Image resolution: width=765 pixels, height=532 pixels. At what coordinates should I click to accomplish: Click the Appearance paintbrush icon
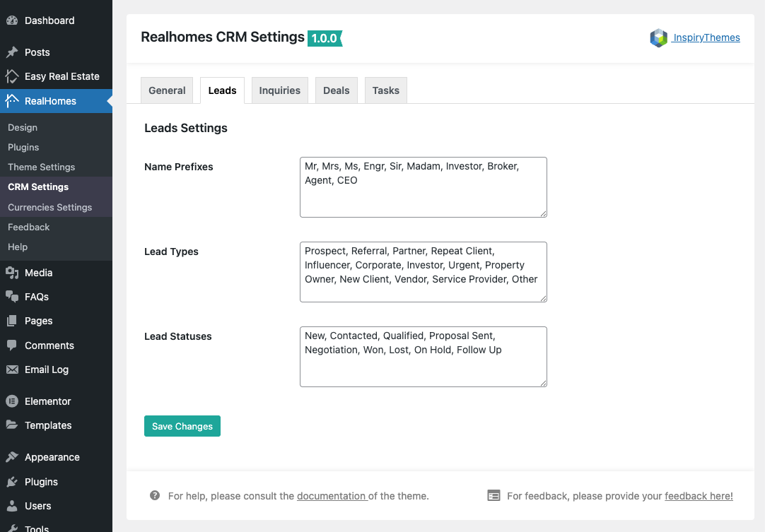coord(12,457)
